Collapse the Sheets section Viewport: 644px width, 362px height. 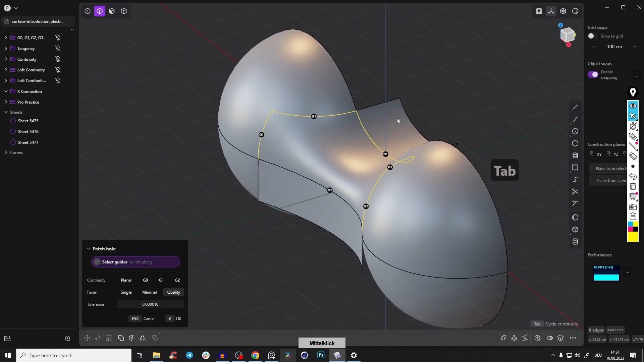click(x=6, y=112)
